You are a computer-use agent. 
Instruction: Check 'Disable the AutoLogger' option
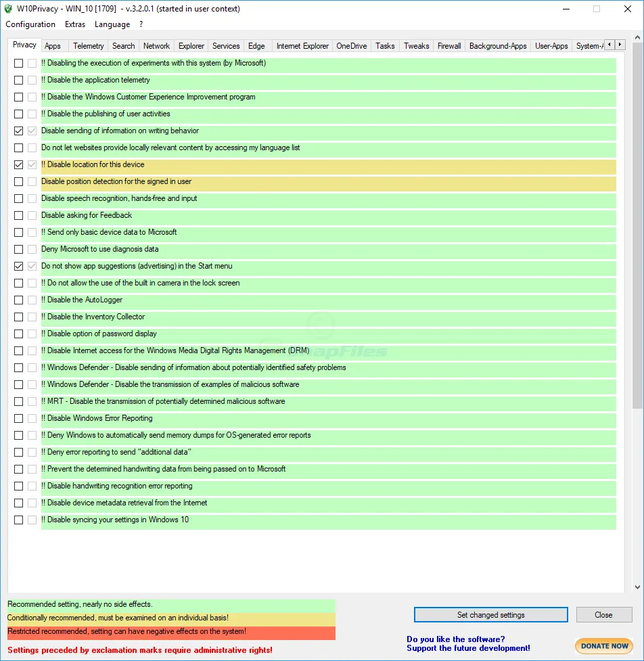(18, 300)
